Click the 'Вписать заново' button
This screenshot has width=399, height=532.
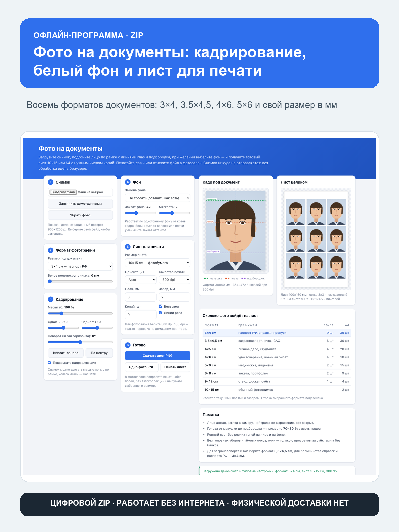pos(66,353)
